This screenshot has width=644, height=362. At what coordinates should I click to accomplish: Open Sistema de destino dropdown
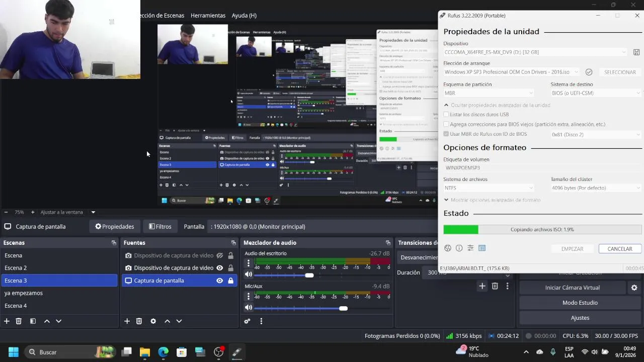tap(596, 93)
